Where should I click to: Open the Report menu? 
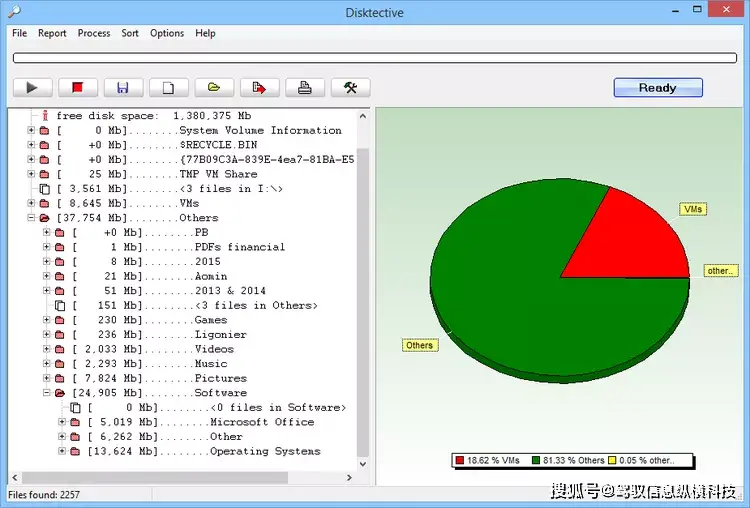coord(52,33)
